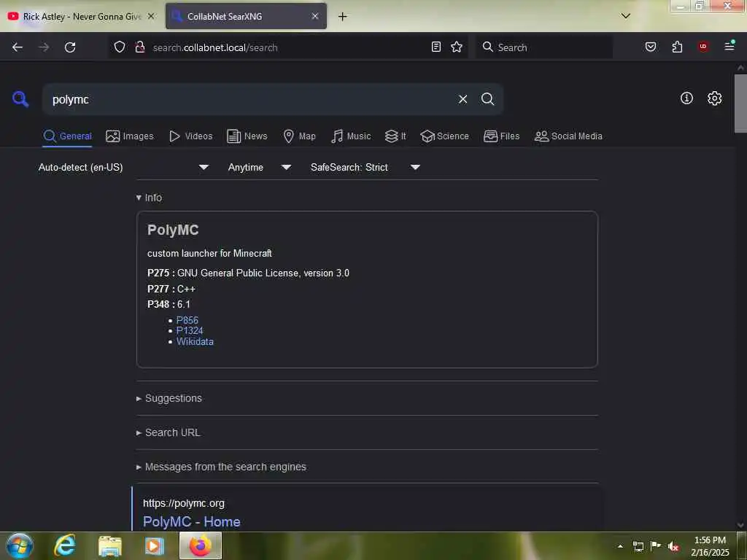
Task: Click the SearXNG magnifier logo
Action: [20, 99]
